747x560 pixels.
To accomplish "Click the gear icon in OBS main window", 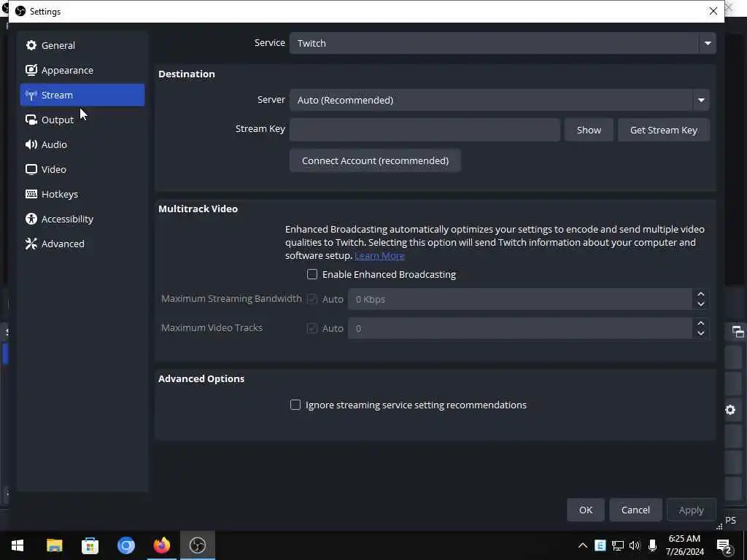I will 730,410.
